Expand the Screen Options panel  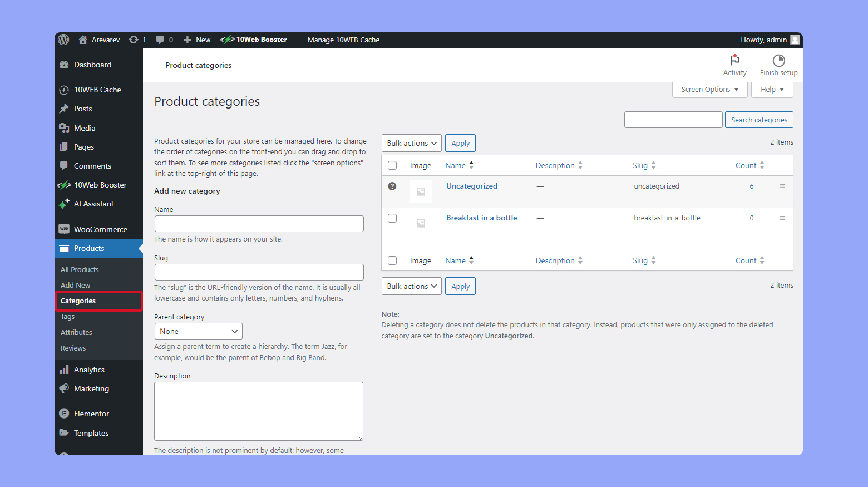[x=709, y=89]
